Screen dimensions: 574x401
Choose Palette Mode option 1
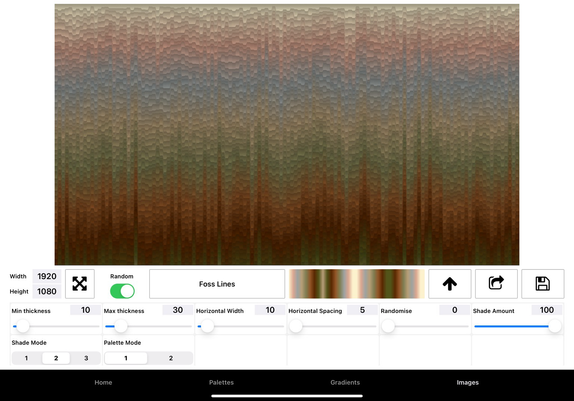click(x=126, y=358)
